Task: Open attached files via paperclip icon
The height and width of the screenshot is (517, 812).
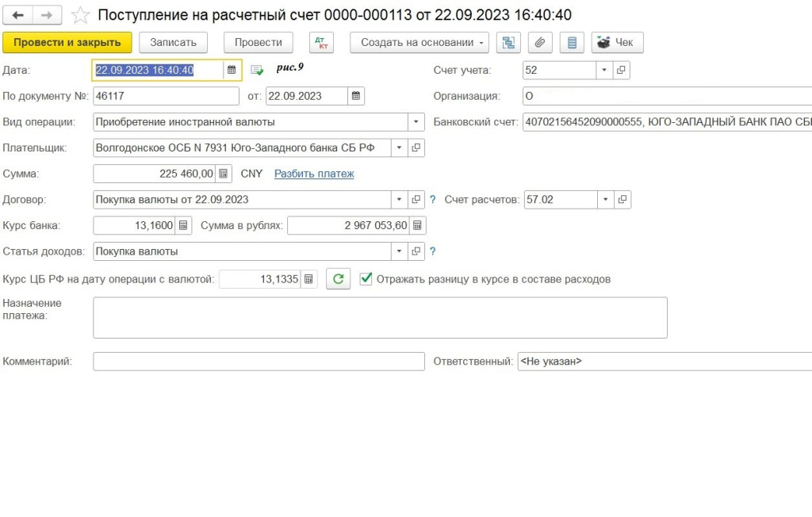Action: point(540,43)
